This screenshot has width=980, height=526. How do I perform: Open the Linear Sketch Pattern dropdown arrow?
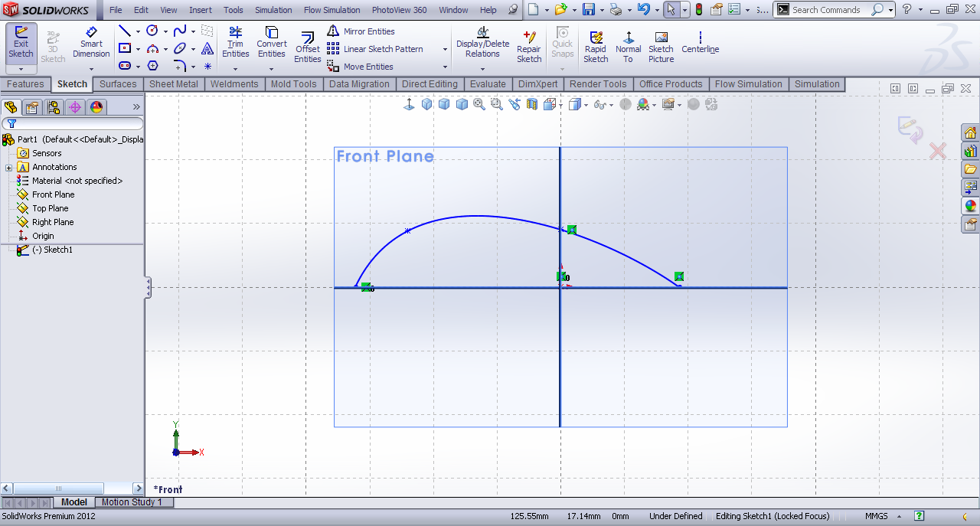pyautogui.click(x=445, y=49)
